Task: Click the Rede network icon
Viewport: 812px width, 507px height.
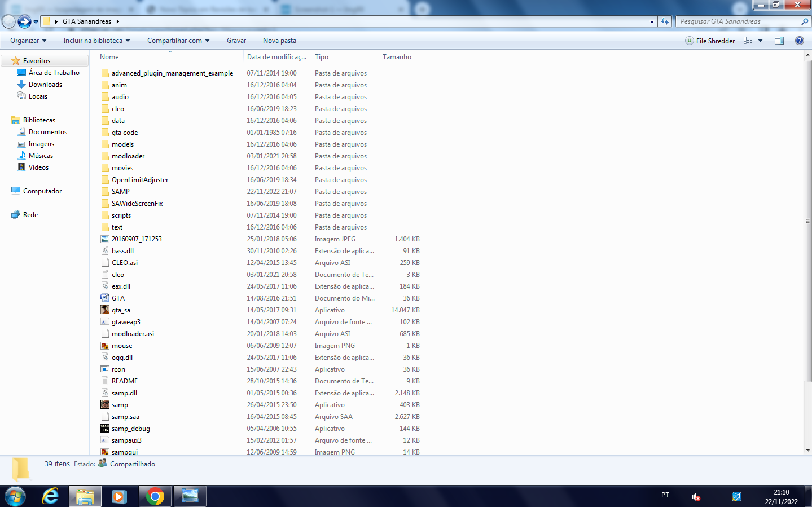Action: tap(16, 215)
